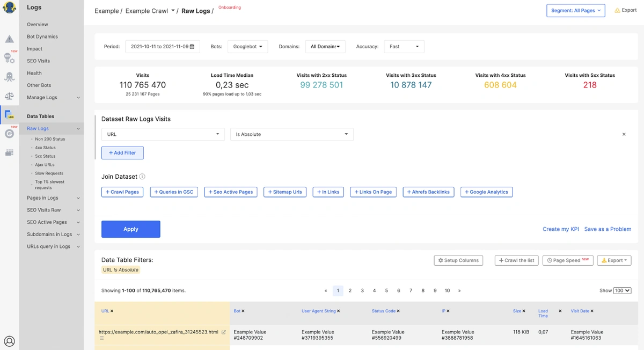Expand the Segment: All Pages dropdown

pyautogui.click(x=576, y=11)
